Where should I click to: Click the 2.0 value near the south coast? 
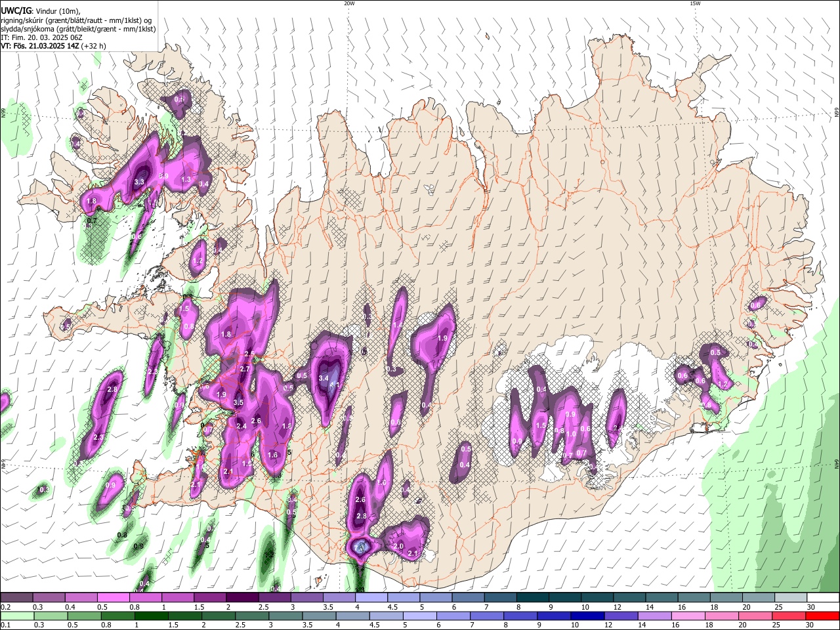click(398, 546)
